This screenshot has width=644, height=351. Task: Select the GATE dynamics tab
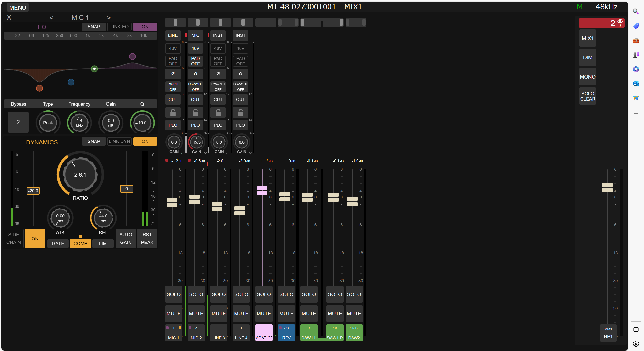coord(58,243)
